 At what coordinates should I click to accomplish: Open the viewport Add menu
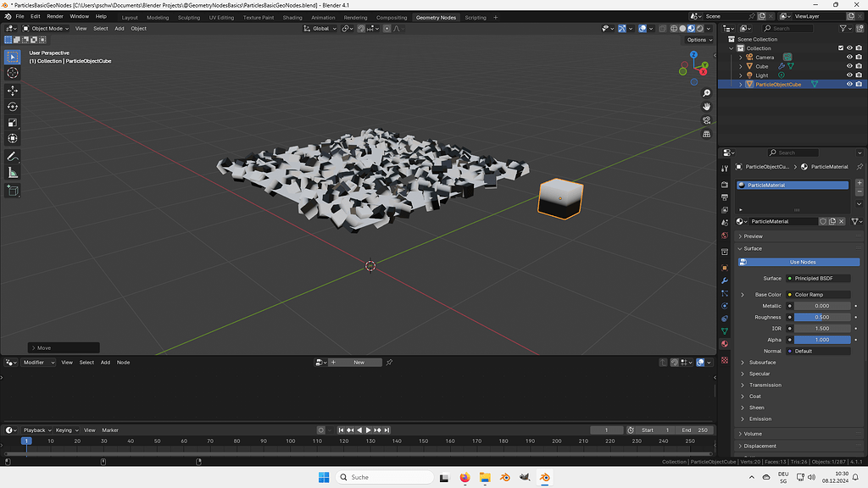(119, 29)
